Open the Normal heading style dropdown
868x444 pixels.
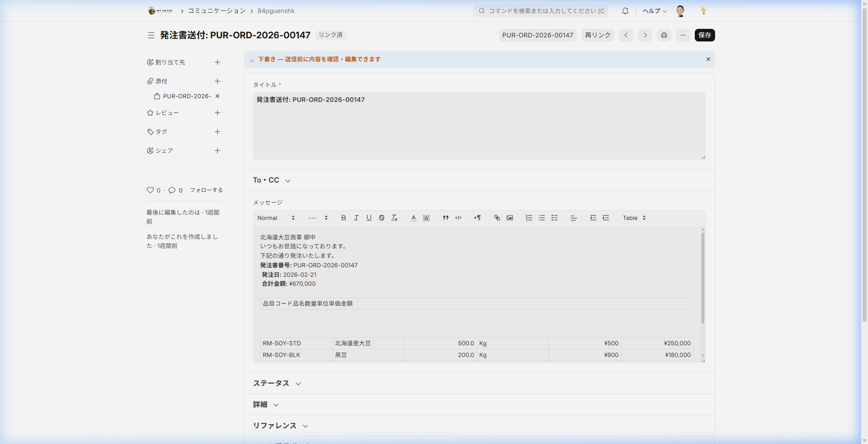(x=276, y=218)
